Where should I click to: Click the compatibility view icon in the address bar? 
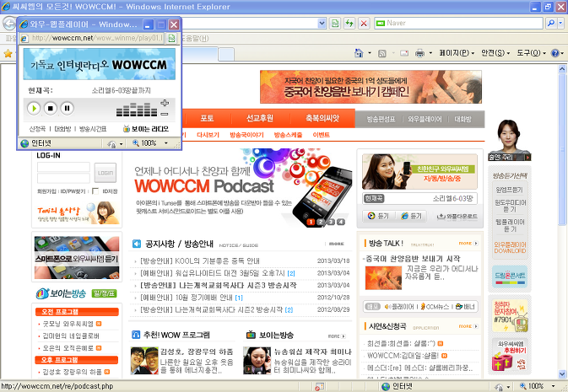[335, 24]
